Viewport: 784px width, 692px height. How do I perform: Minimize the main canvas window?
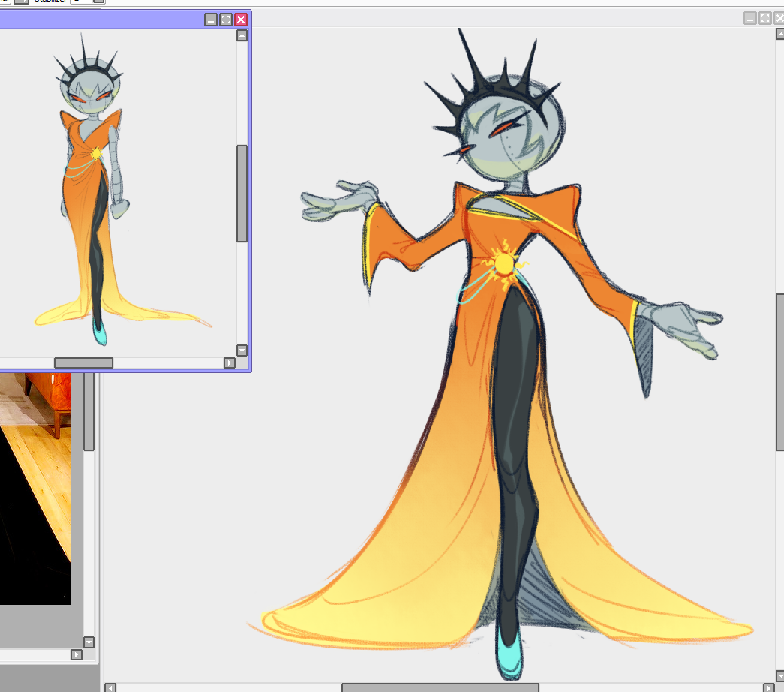point(750,18)
